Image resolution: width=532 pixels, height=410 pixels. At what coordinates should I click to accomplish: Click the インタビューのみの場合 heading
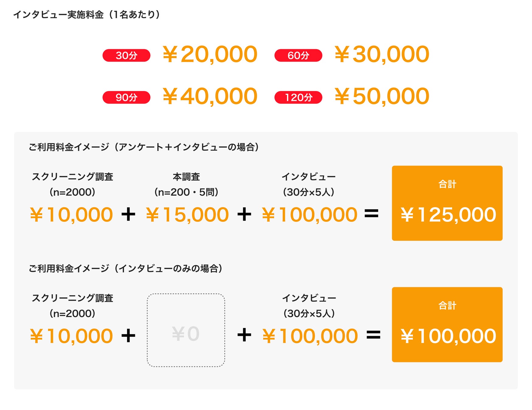[x=125, y=268]
